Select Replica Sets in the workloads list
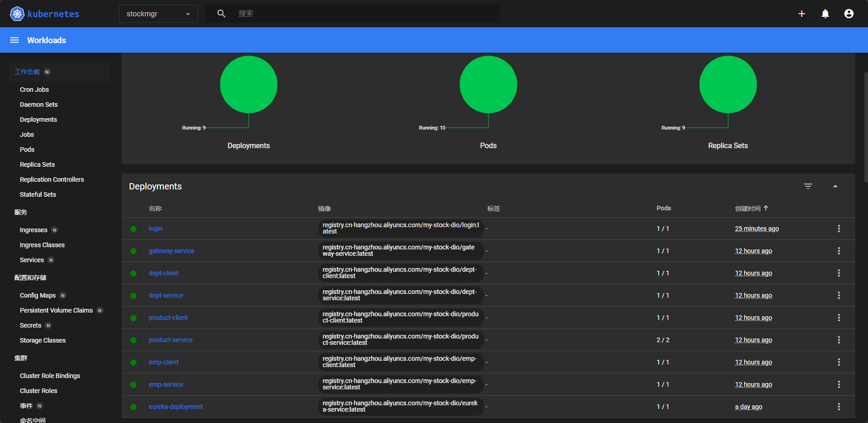The image size is (868, 423). (x=37, y=164)
